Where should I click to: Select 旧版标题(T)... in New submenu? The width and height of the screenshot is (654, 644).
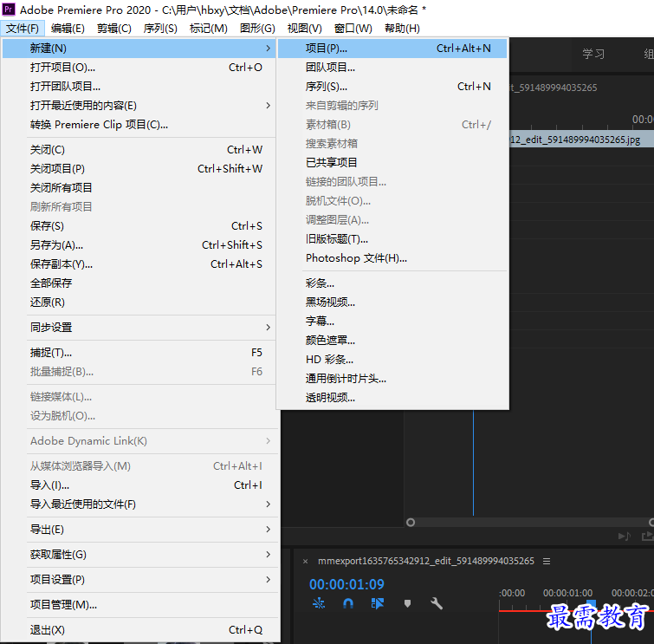(392, 239)
